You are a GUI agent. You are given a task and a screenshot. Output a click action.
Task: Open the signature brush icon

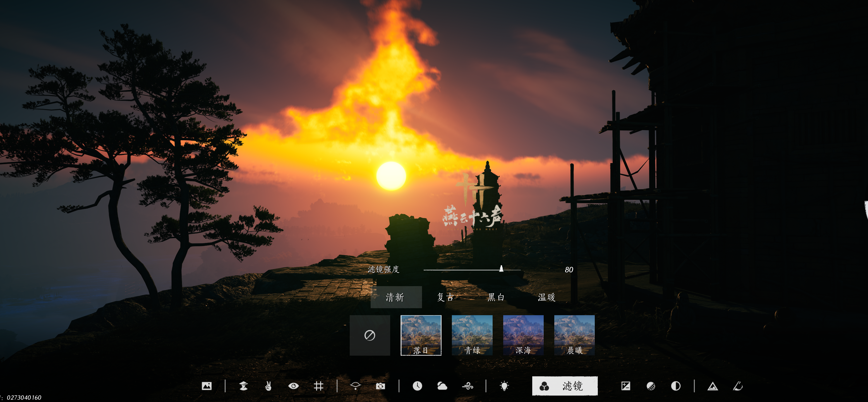pos(738,386)
